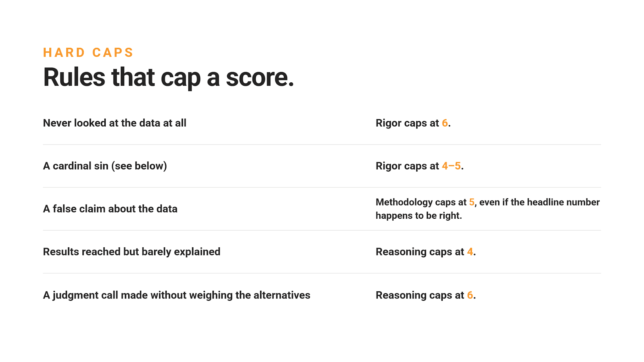Click the orange 6 in the first 'Rigor caps at' line
644x362 pixels.
445,123
